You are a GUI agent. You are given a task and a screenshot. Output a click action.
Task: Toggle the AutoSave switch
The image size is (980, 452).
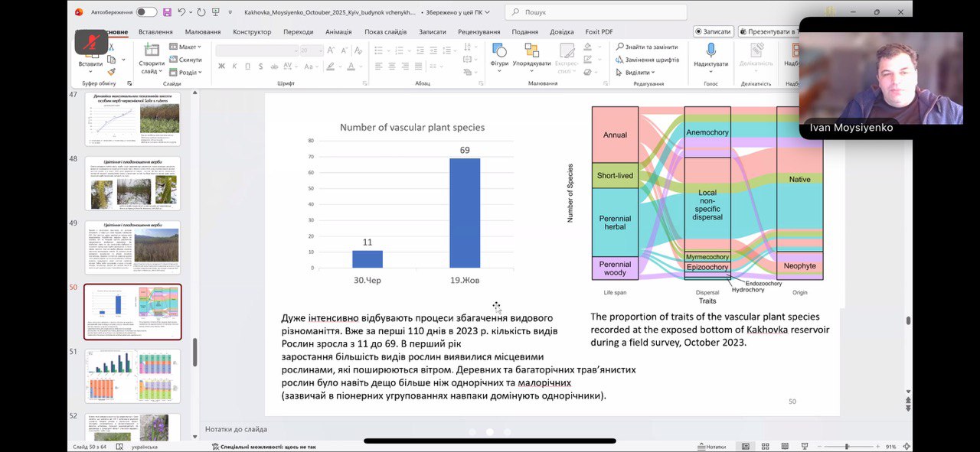[146, 12]
